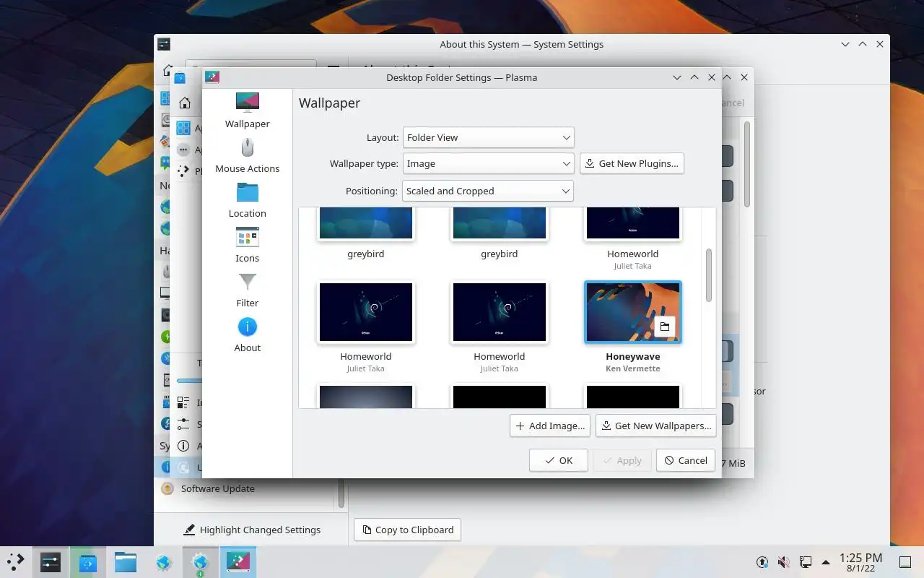Confirm with the OK button

(559, 460)
